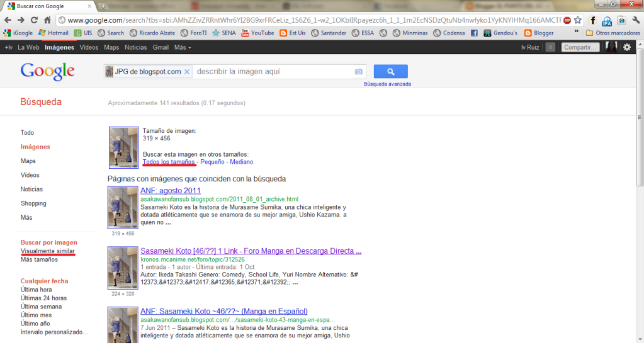Open the Santander bookmark

(x=329, y=33)
